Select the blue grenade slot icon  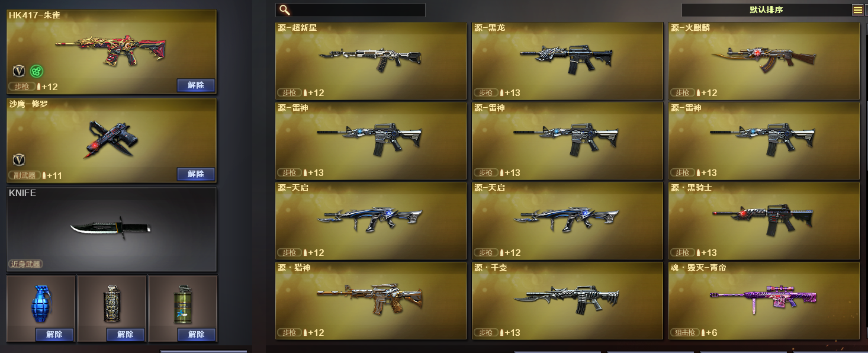tap(40, 304)
